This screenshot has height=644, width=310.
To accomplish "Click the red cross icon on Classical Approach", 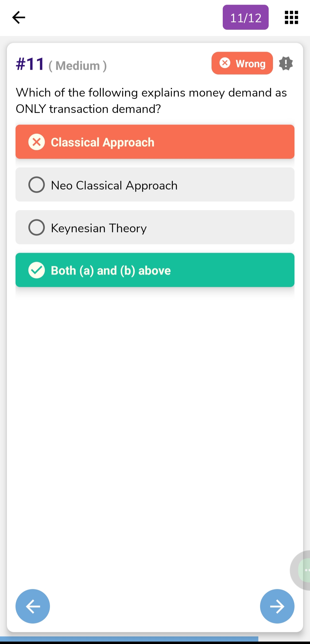I will click(37, 142).
